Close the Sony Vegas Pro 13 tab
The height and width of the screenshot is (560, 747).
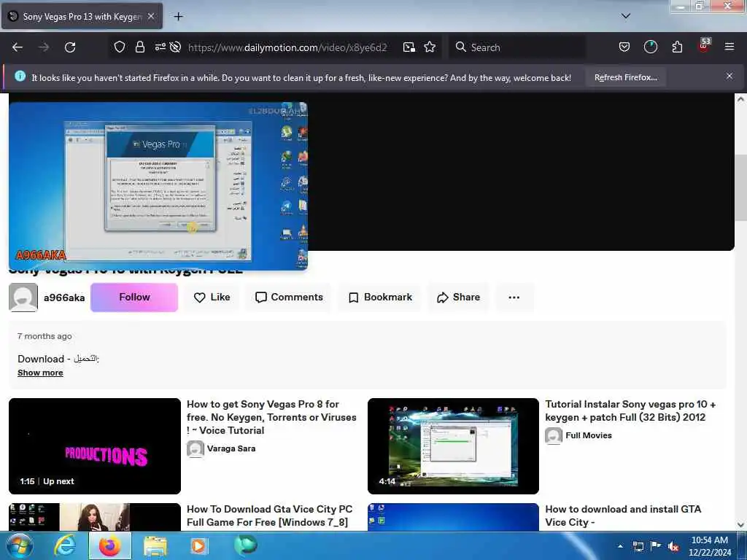tap(151, 16)
